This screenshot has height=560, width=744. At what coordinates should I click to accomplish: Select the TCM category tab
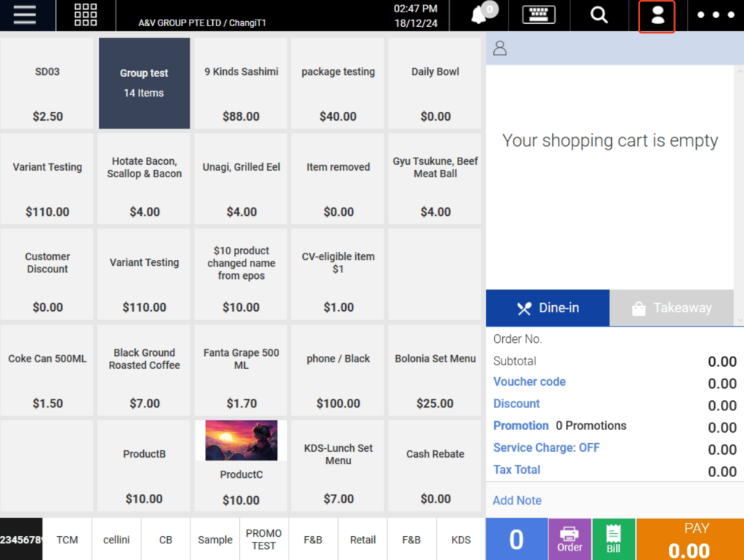[68, 540]
